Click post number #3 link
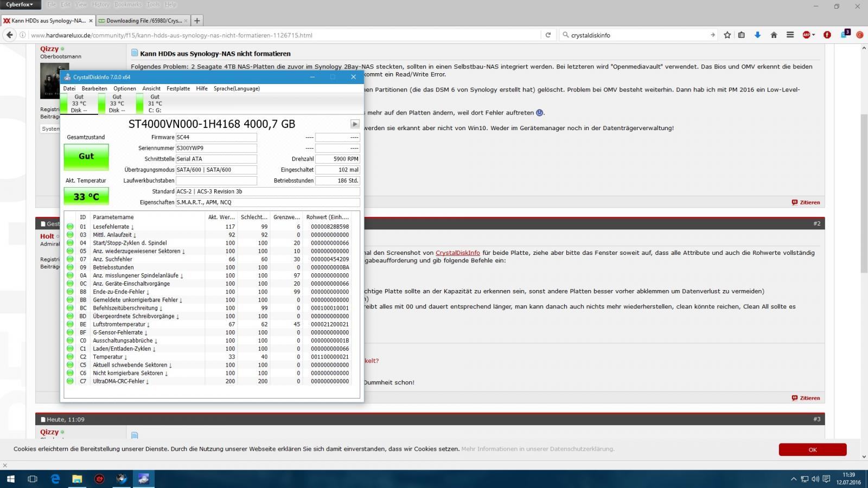 (817, 419)
